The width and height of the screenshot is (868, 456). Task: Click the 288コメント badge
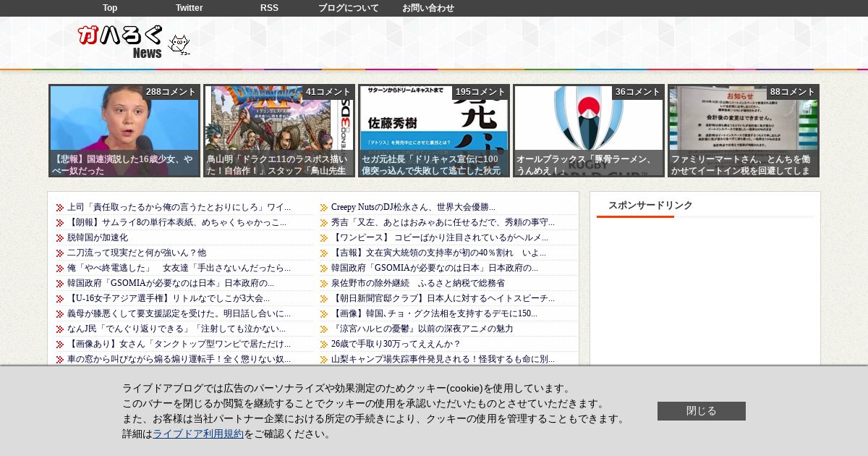(171, 92)
